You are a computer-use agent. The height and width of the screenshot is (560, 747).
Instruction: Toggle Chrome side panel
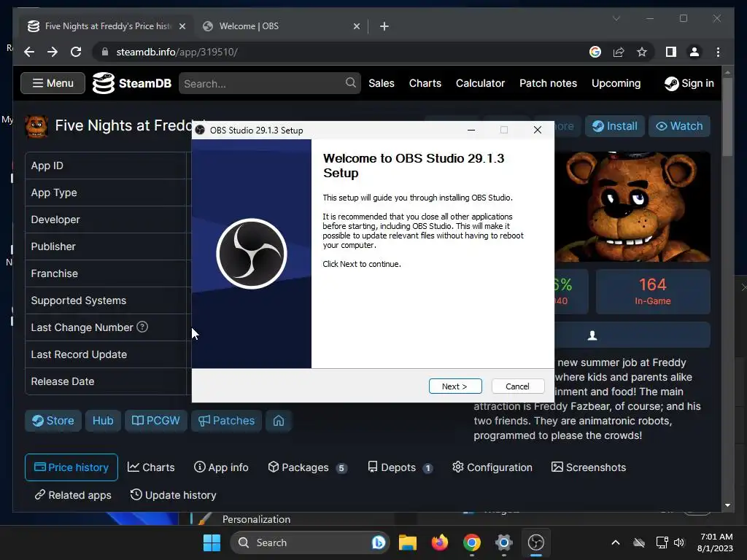(671, 52)
